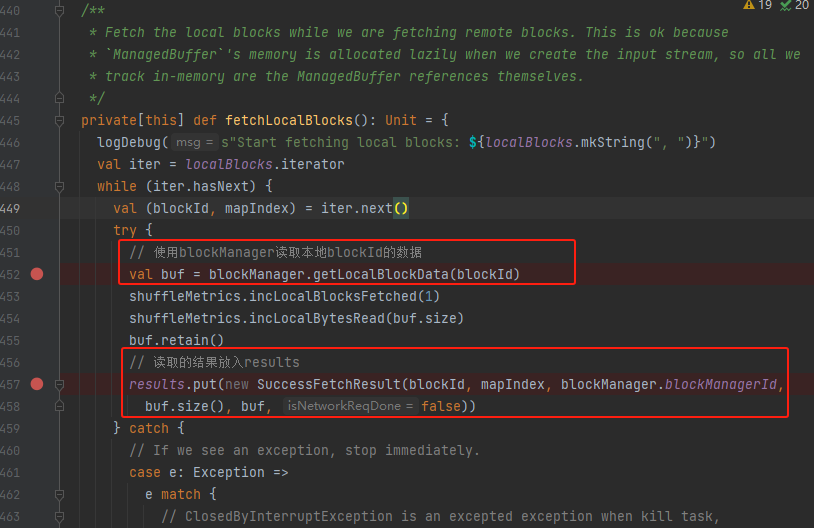Remove the breakpoint on line 457

[37, 384]
